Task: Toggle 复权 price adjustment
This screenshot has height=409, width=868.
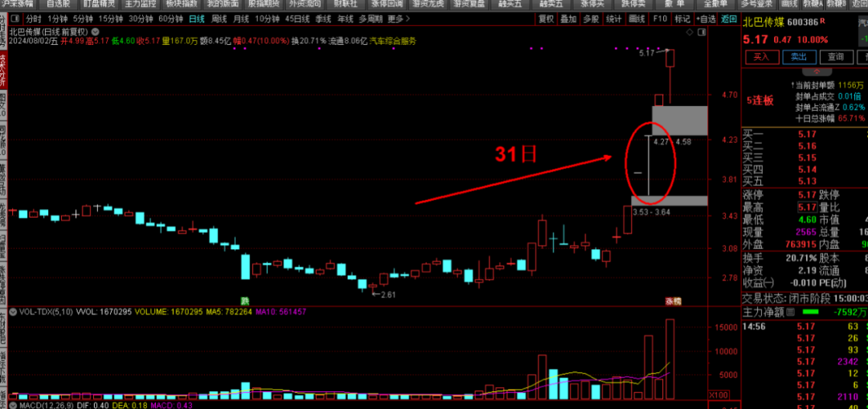Action: point(547,18)
